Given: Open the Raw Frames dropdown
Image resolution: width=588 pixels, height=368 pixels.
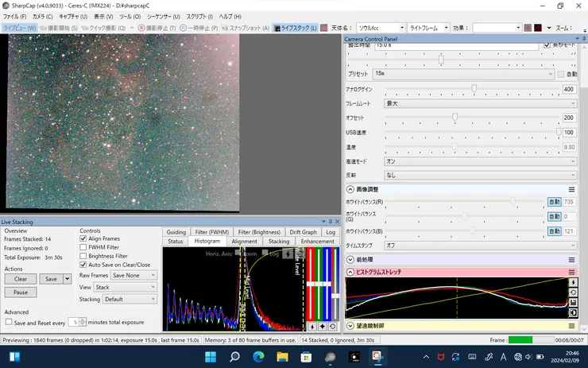Looking at the screenshot, I should tap(133, 275).
